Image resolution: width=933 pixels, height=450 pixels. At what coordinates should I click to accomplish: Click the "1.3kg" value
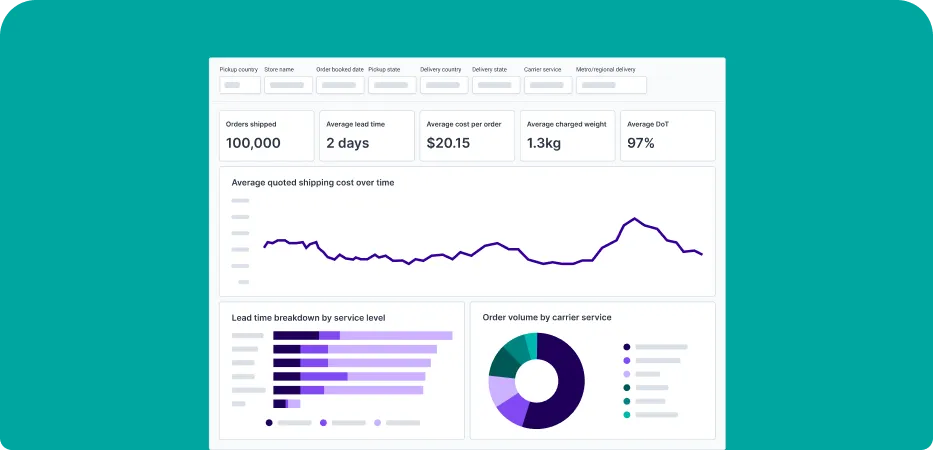[544, 143]
